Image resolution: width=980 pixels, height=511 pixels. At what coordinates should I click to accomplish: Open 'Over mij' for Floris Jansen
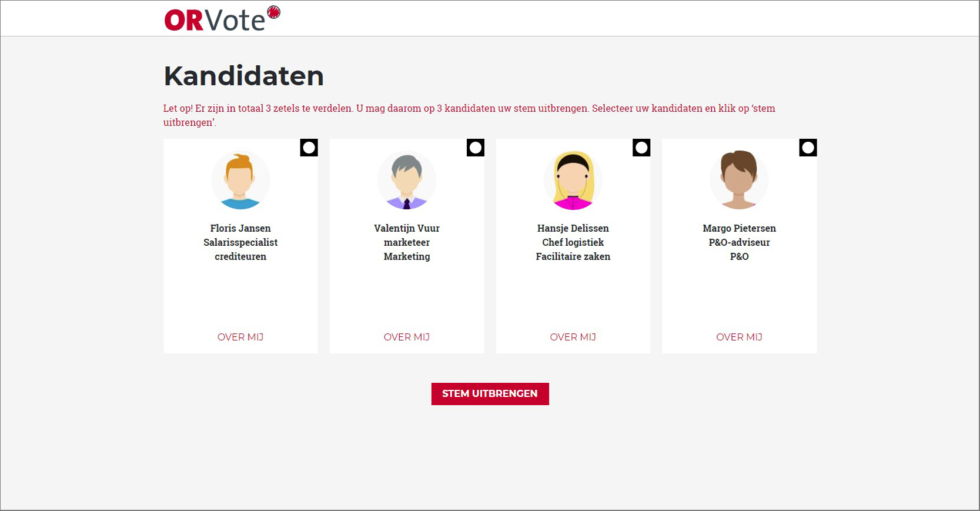[240, 337]
